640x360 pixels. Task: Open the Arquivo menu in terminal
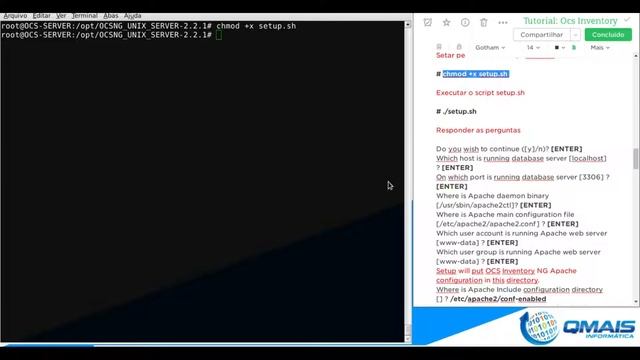(x=15, y=16)
